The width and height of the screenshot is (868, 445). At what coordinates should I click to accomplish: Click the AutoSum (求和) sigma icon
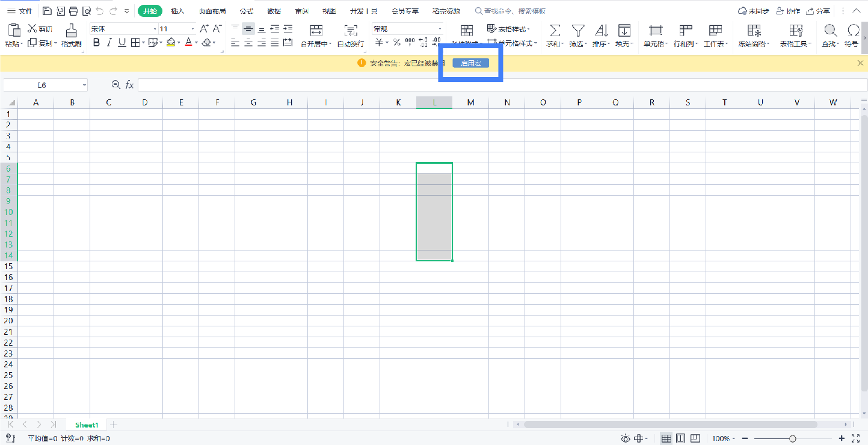coord(555,31)
